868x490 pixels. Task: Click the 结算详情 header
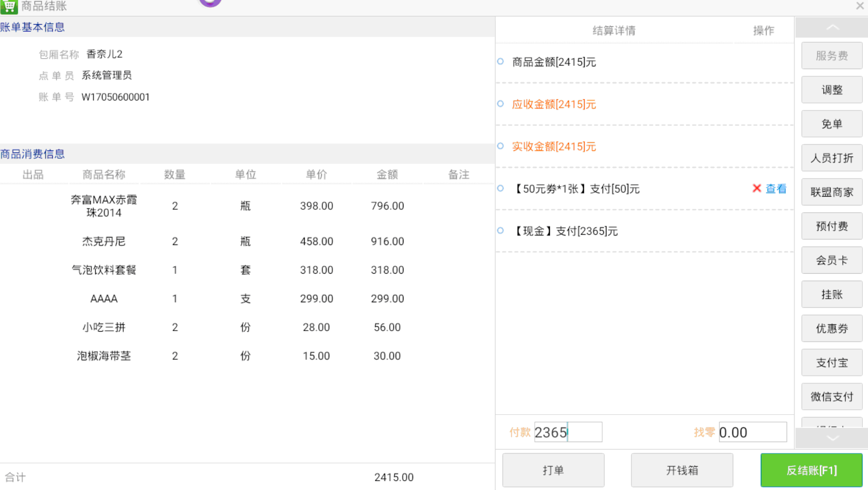614,30
